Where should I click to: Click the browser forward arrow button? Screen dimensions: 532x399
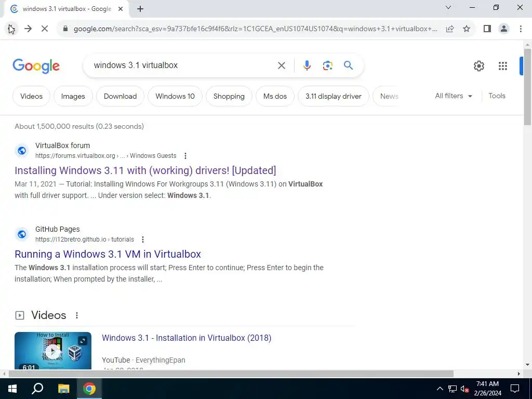(x=28, y=29)
